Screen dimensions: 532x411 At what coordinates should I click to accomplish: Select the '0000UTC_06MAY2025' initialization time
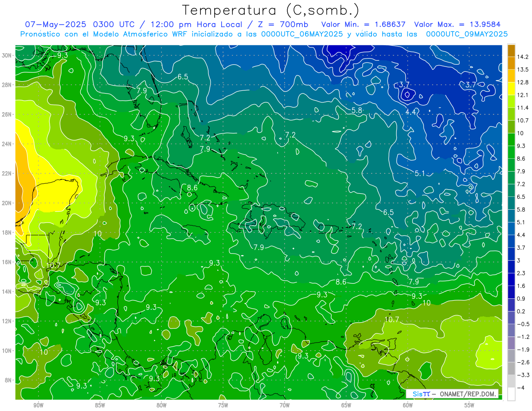coord(302,34)
